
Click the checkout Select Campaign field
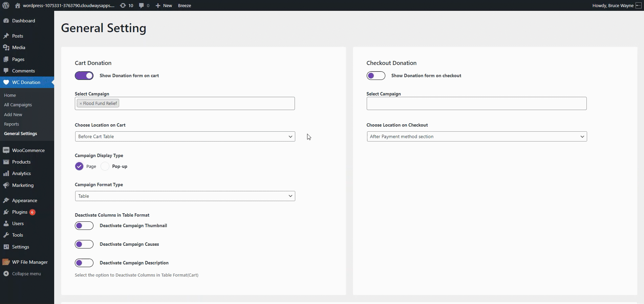(477, 104)
